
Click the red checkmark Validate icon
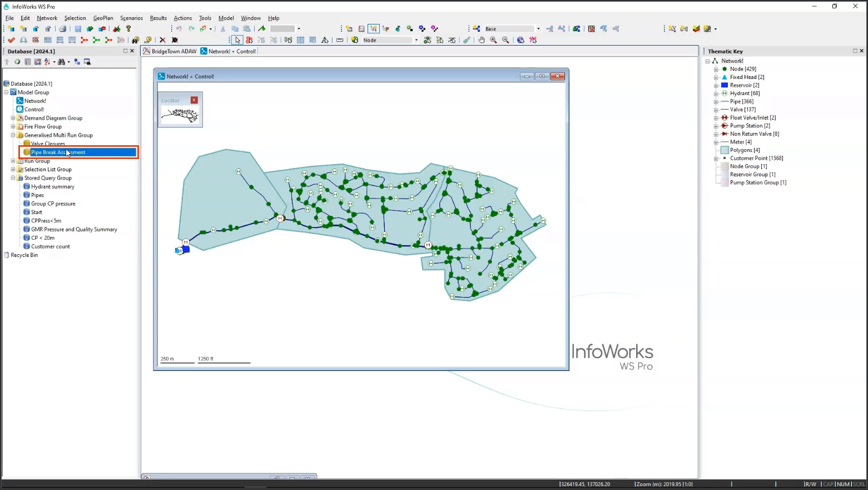(x=11, y=40)
